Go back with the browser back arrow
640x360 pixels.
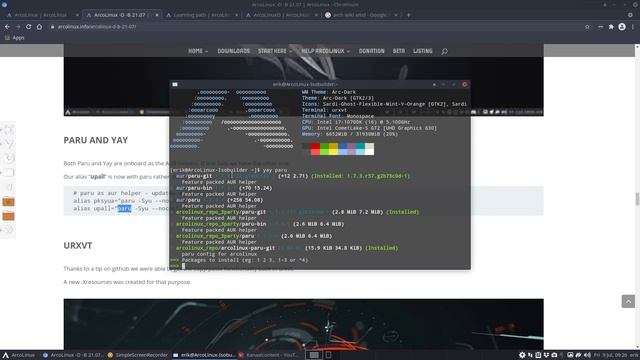(7, 27)
